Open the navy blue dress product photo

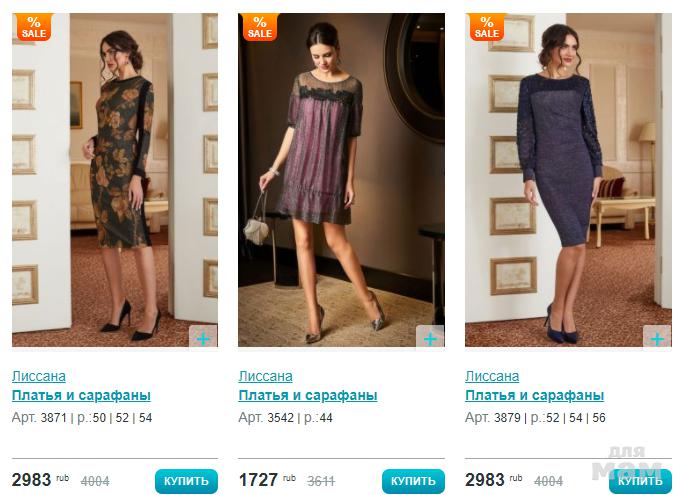pos(568,180)
